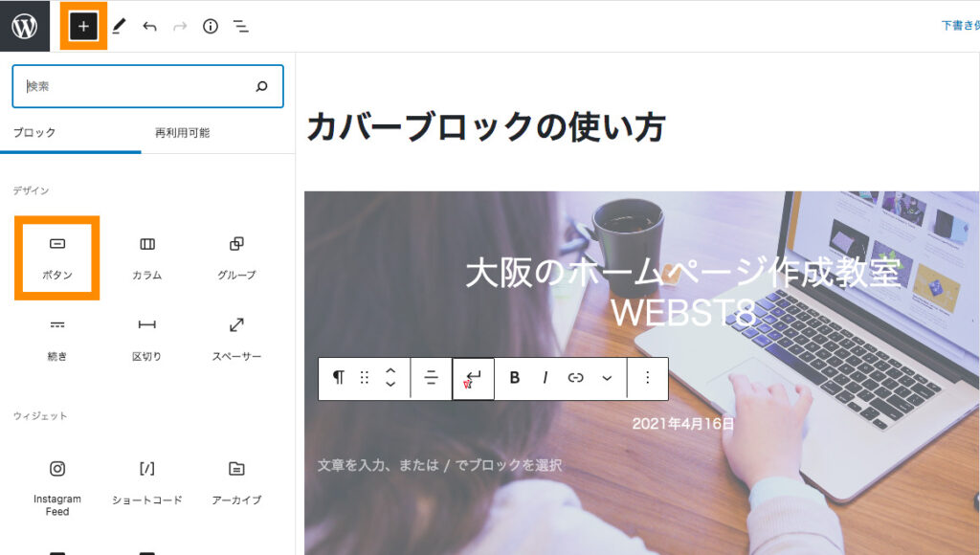The width and height of the screenshot is (980, 555).
Task: Click the デザイン category heading
Action: (x=31, y=190)
